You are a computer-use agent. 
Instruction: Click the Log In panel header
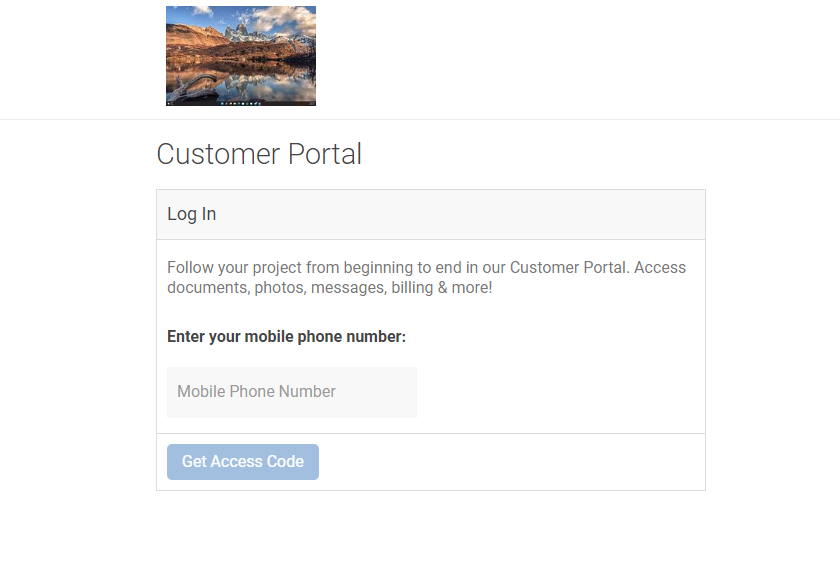431,214
